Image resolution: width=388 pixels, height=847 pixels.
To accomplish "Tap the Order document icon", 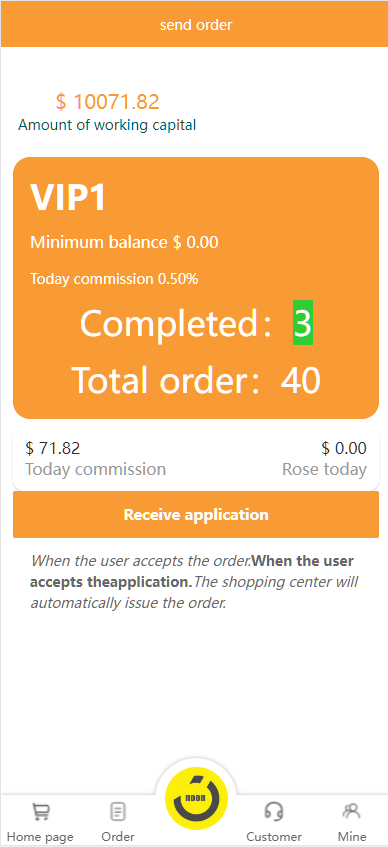I will (118, 811).
